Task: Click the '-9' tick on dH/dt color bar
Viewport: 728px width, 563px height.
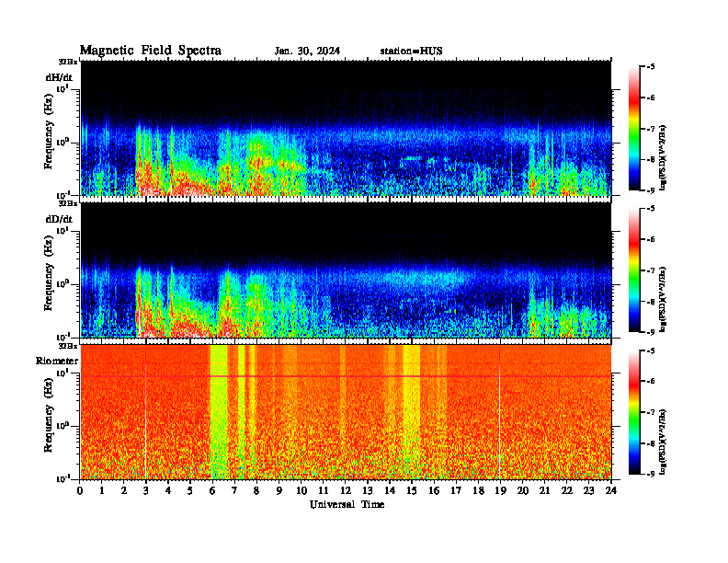Action: click(x=650, y=190)
